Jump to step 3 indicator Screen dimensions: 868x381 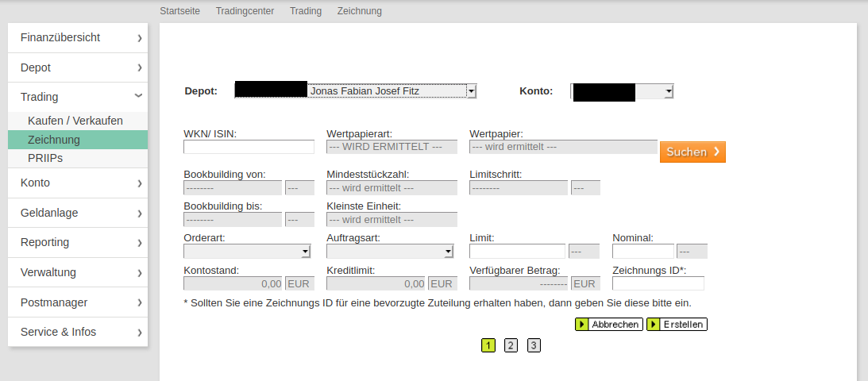click(x=534, y=345)
